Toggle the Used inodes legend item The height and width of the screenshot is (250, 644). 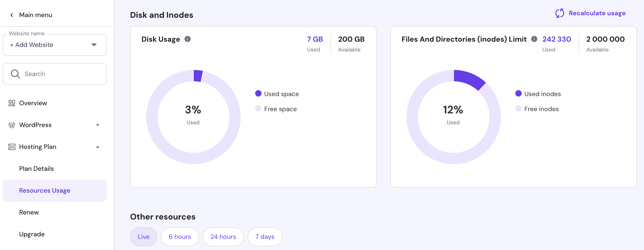point(538,94)
